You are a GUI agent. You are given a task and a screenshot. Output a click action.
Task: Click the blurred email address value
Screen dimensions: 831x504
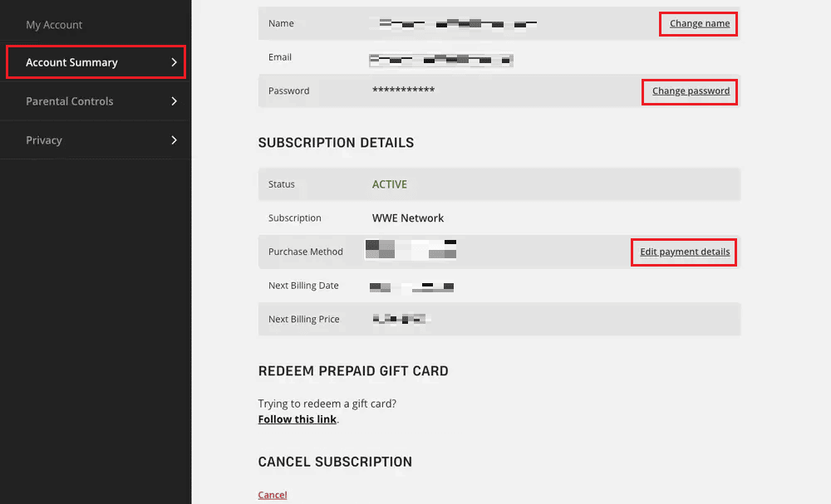click(440, 59)
